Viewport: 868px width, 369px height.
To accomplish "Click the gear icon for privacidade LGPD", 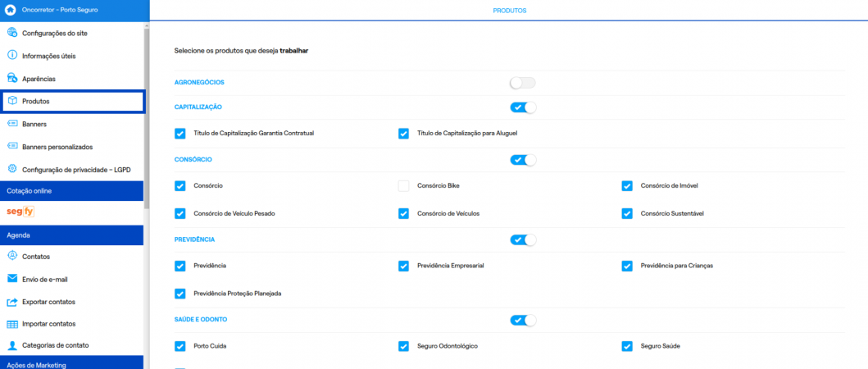I will click(12, 169).
